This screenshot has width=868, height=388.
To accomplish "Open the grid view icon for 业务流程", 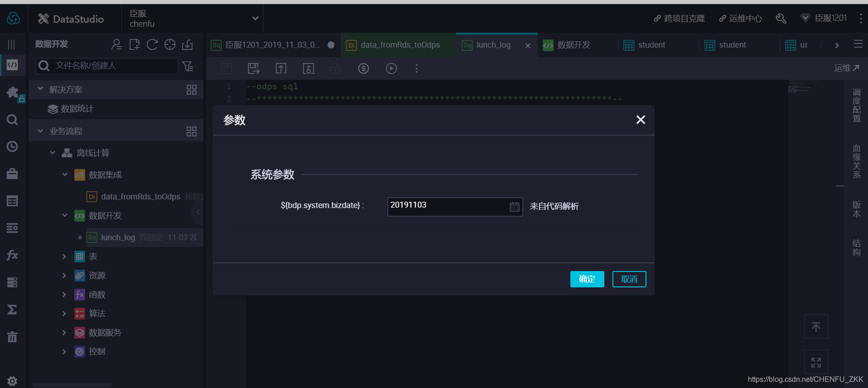I will (x=192, y=131).
